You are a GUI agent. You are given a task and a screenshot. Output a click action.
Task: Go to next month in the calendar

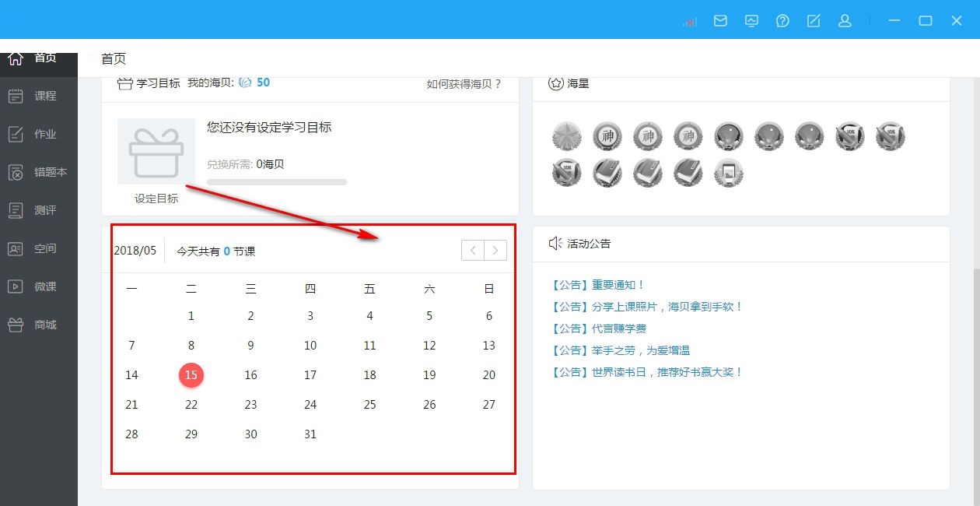pos(496,250)
